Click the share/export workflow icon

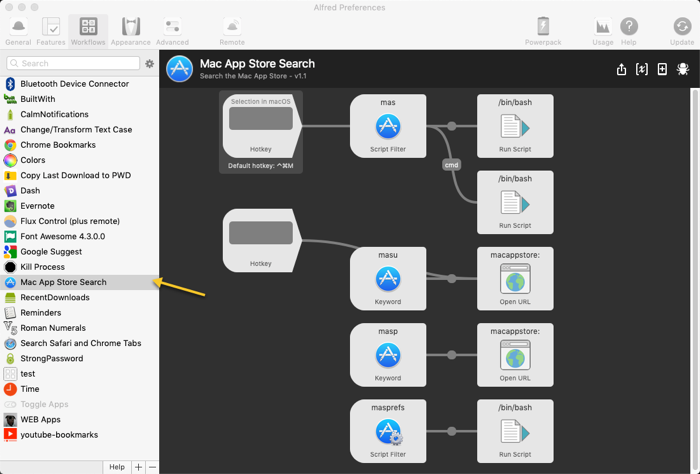621,69
